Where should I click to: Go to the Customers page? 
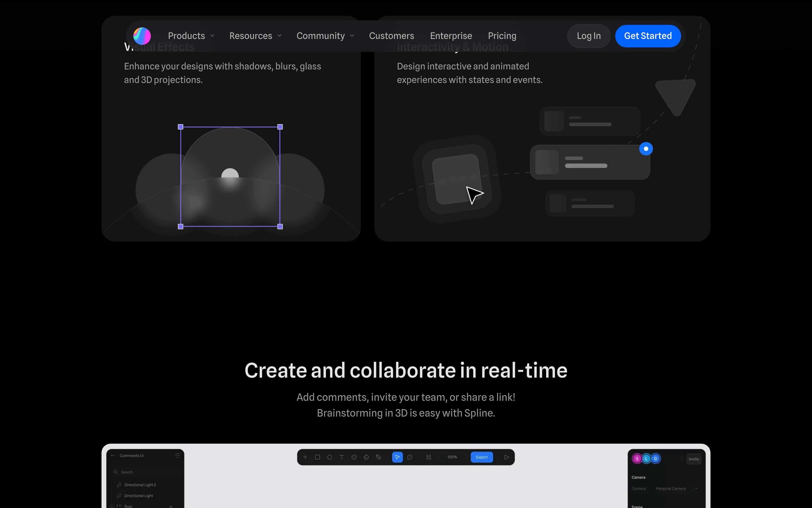392,36
